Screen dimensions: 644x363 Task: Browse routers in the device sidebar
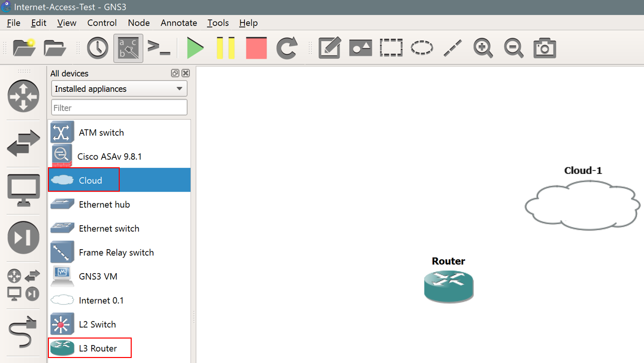pyautogui.click(x=23, y=96)
